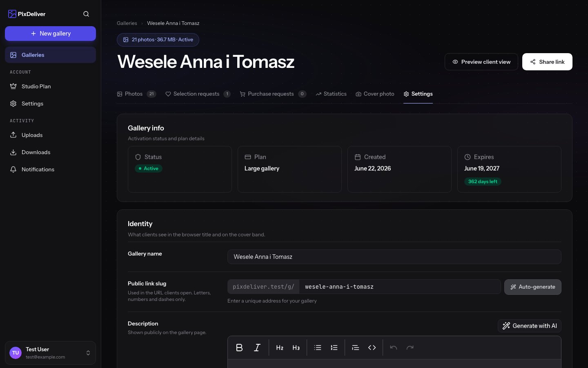The image size is (588, 368).
Task: Click Generate with AI for description
Action: point(530,326)
